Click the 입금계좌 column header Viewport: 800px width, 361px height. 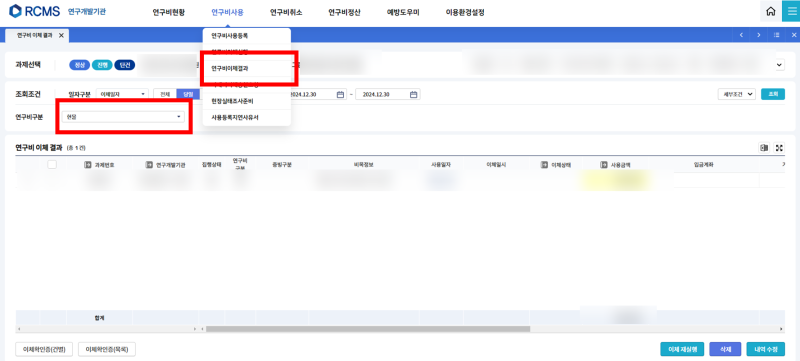703,165
